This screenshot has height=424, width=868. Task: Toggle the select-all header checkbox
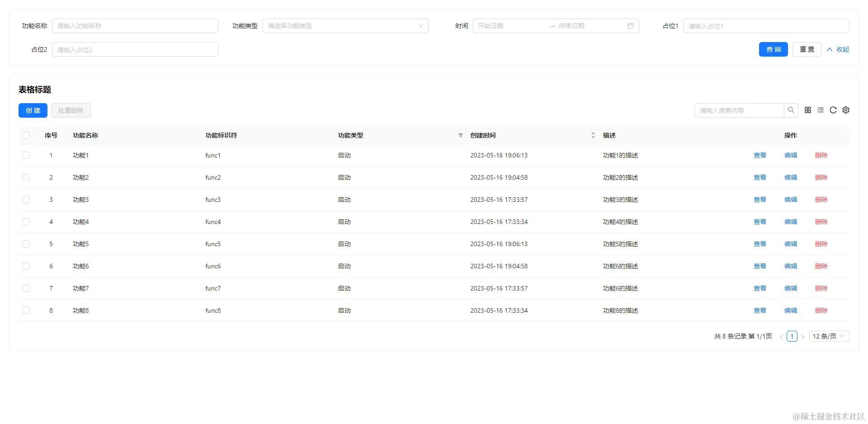tap(26, 135)
